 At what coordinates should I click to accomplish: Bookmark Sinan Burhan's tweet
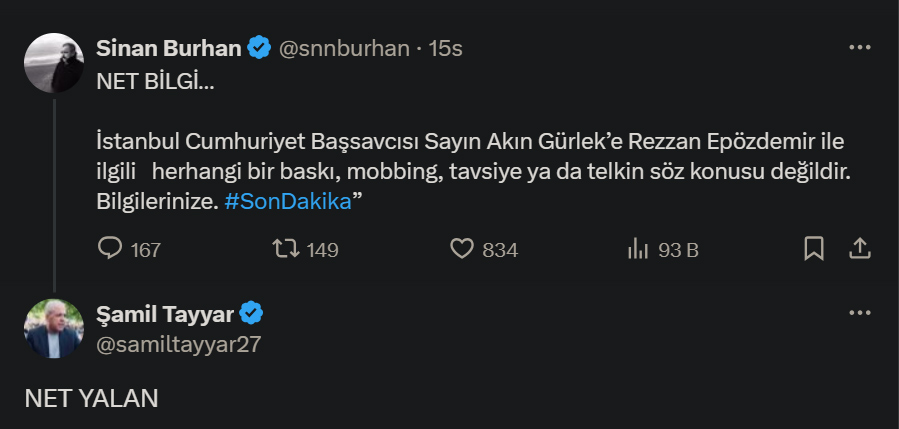(814, 249)
